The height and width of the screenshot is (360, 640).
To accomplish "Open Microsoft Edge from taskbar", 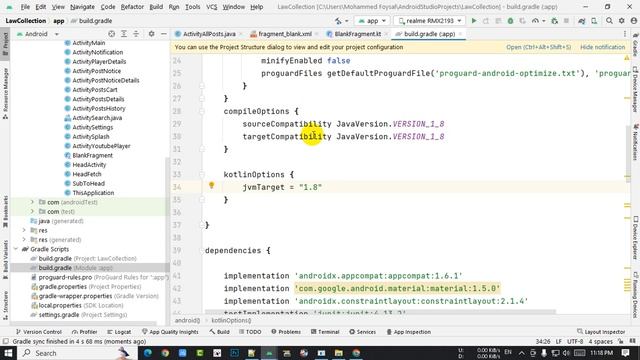I will click(x=147, y=353).
